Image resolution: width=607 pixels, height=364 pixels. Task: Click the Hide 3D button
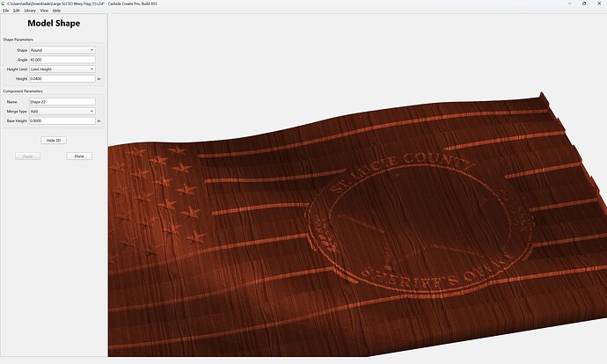coord(54,141)
